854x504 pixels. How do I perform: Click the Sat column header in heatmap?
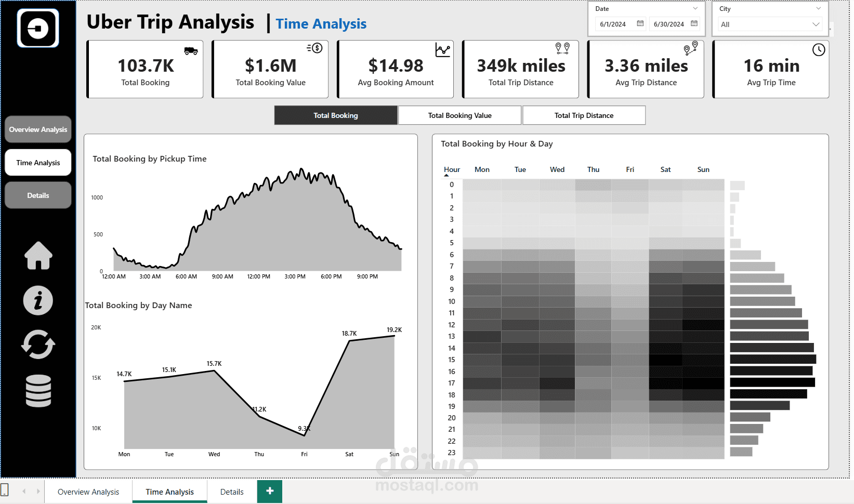[x=666, y=169]
